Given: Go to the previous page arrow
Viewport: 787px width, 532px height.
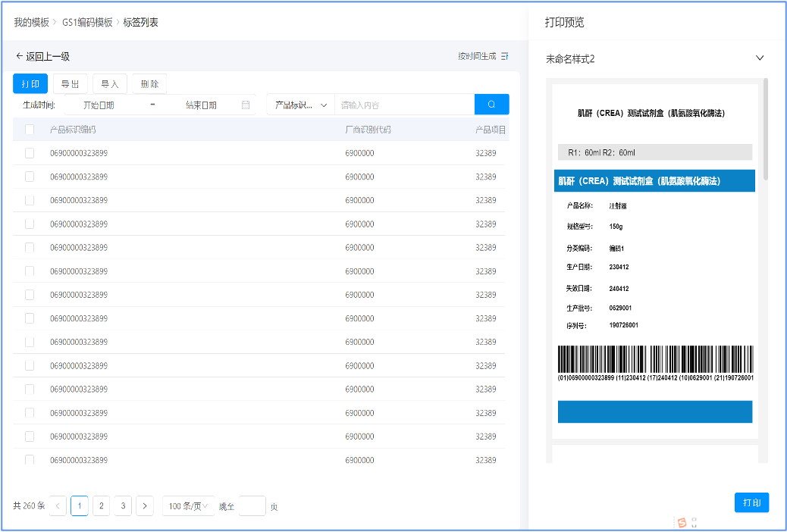Looking at the screenshot, I should (x=58, y=505).
